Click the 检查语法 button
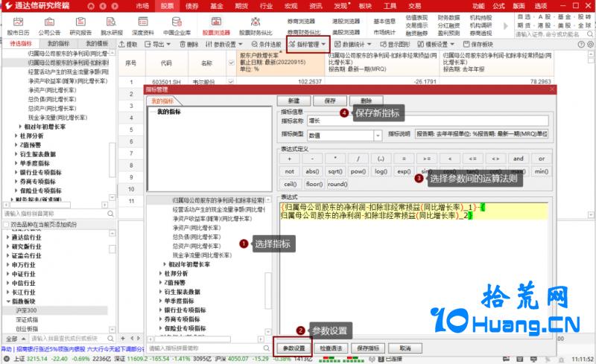Viewport: 596px width, 364px height. coord(331,348)
